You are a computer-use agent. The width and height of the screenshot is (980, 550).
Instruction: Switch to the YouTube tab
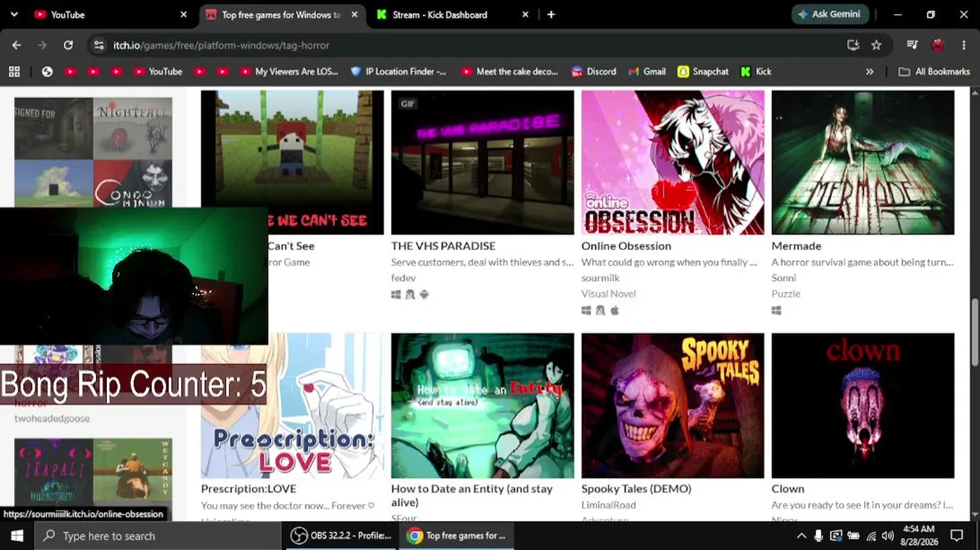tap(108, 15)
